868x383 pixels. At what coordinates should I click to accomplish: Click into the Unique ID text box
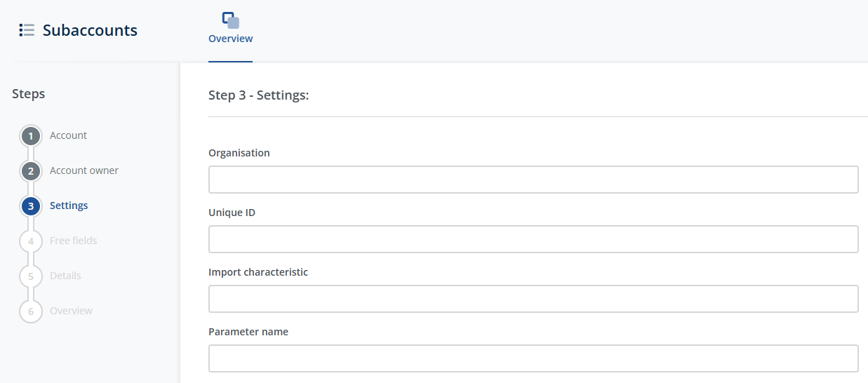coord(533,239)
